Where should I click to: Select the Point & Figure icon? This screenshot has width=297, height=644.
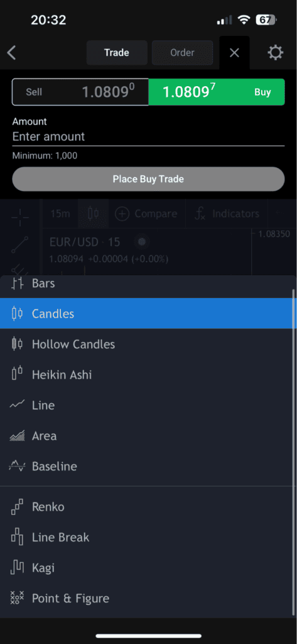[x=17, y=599]
